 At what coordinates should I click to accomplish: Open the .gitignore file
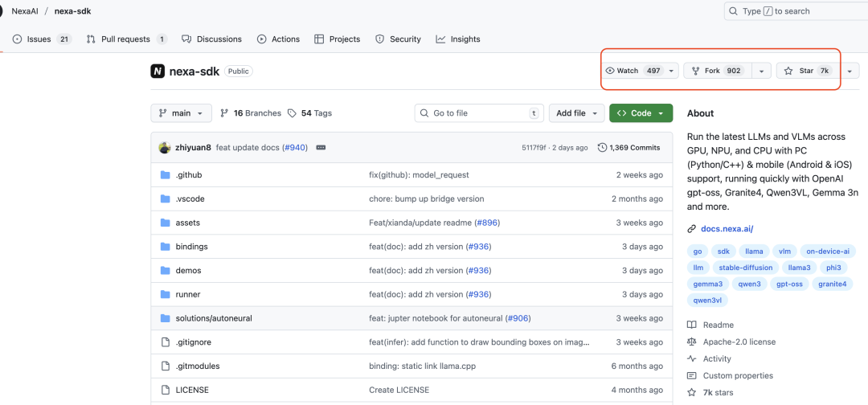[193, 342]
